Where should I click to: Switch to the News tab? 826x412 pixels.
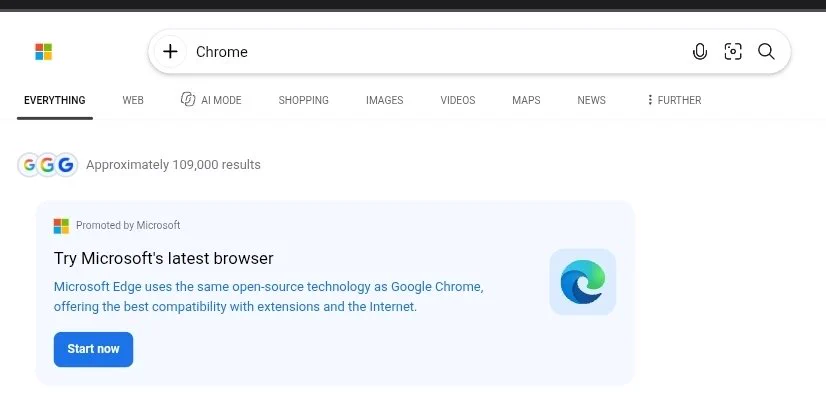592,100
